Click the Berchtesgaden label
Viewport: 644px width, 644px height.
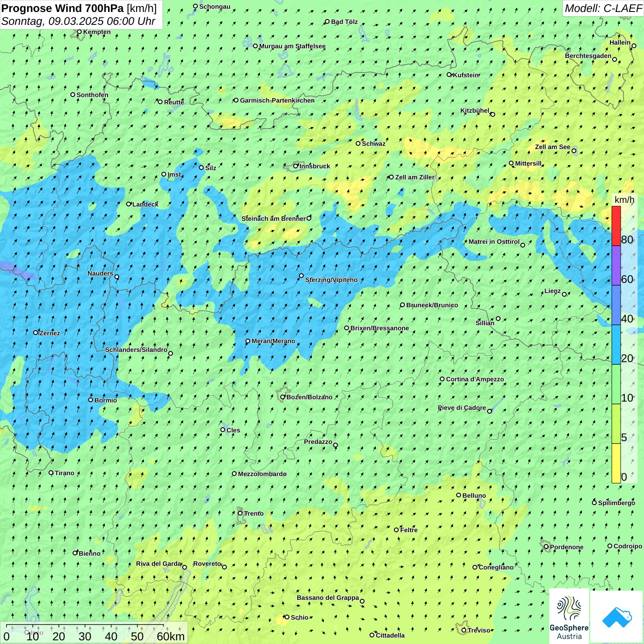click(588, 56)
